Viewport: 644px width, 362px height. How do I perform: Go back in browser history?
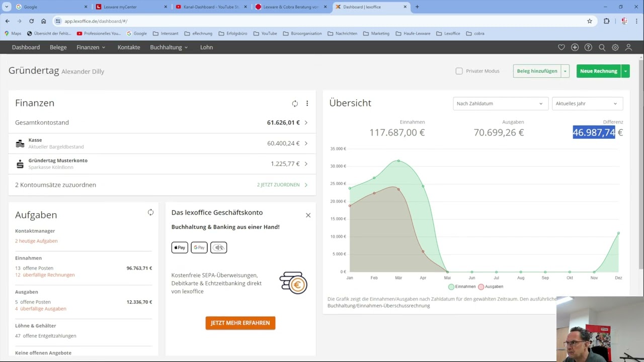[x=7, y=21]
